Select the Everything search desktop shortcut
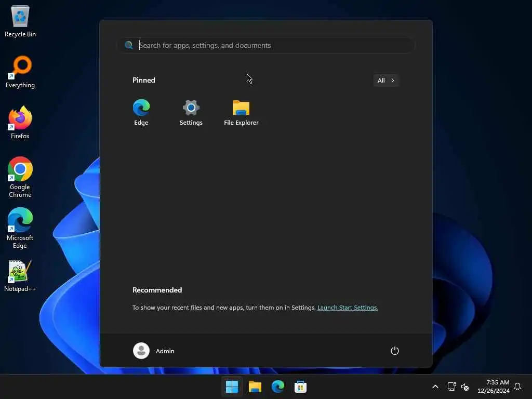Screen dimensions: 532x399 (x=20, y=72)
